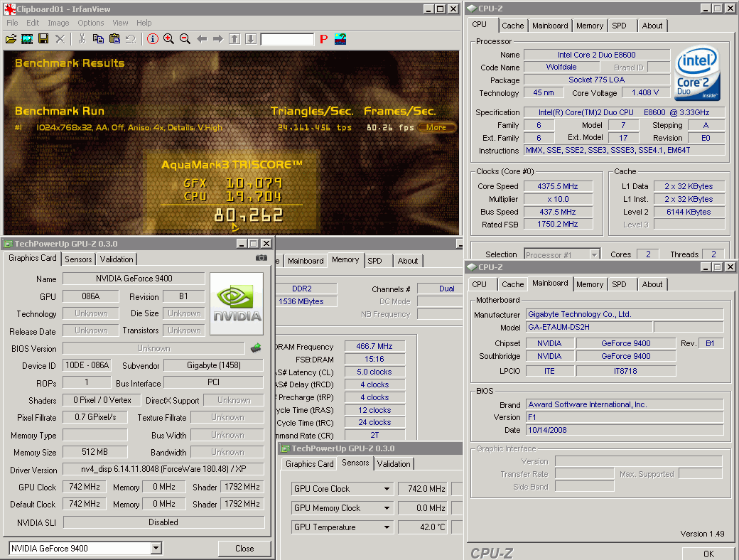
Task: Click NVIDIA SLI Disabled field
Action: point(163,522)
